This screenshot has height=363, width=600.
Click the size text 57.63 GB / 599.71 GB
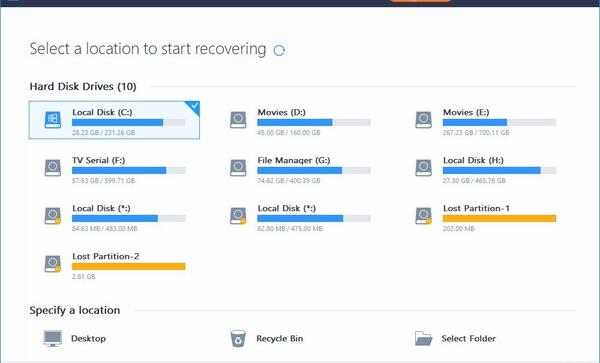[x=103, y=181]
